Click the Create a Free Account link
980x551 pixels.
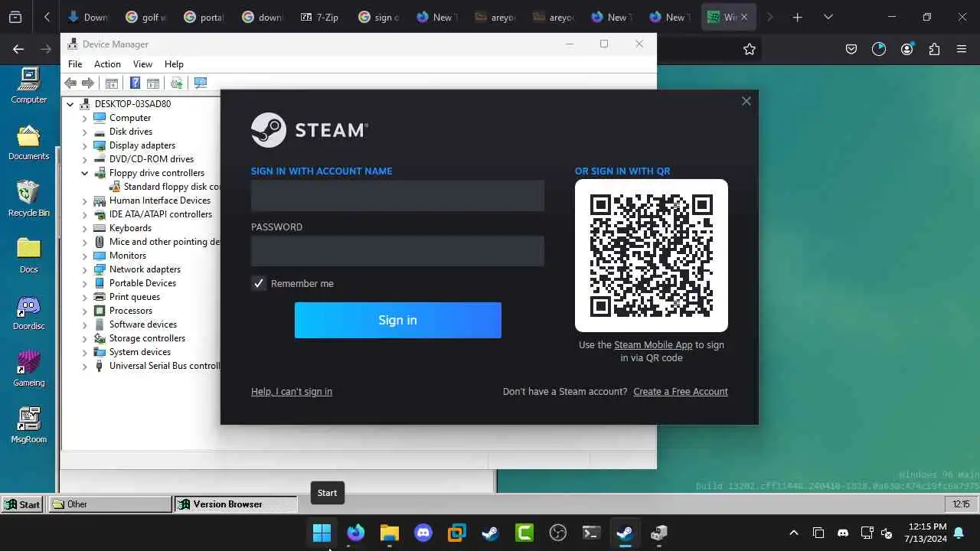[681, 391]
